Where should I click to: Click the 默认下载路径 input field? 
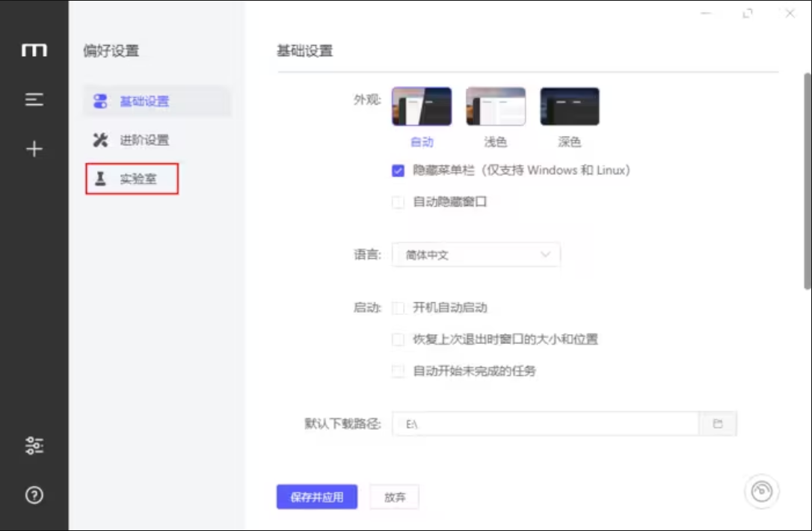tap(545, 424)
